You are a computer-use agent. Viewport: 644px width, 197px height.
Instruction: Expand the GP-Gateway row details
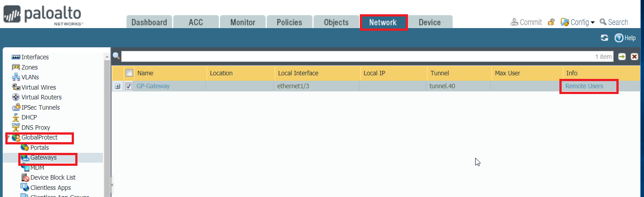(118, 86)
